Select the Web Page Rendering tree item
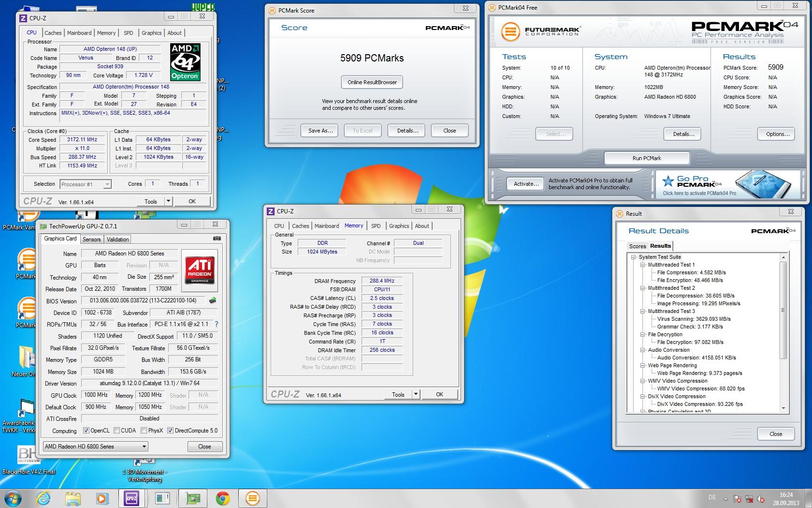Image resolution: width=812 pixels, height=508 pixels. click(672, 365)
